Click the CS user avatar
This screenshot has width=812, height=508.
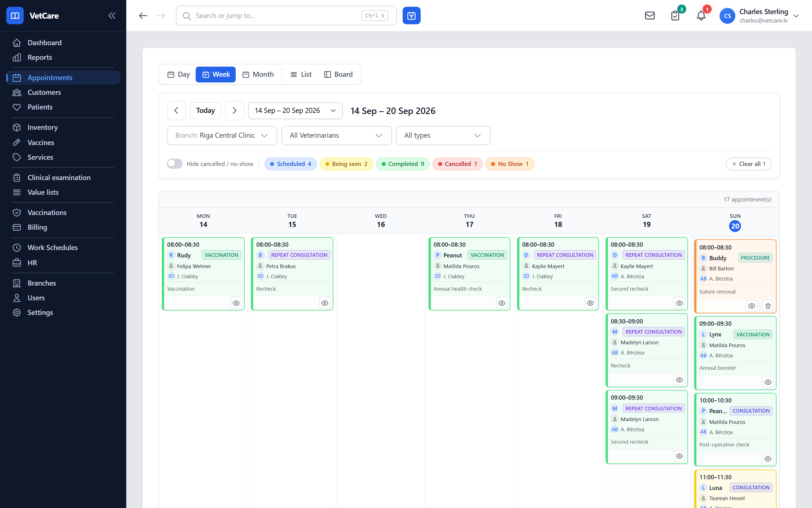click(727, 16)
